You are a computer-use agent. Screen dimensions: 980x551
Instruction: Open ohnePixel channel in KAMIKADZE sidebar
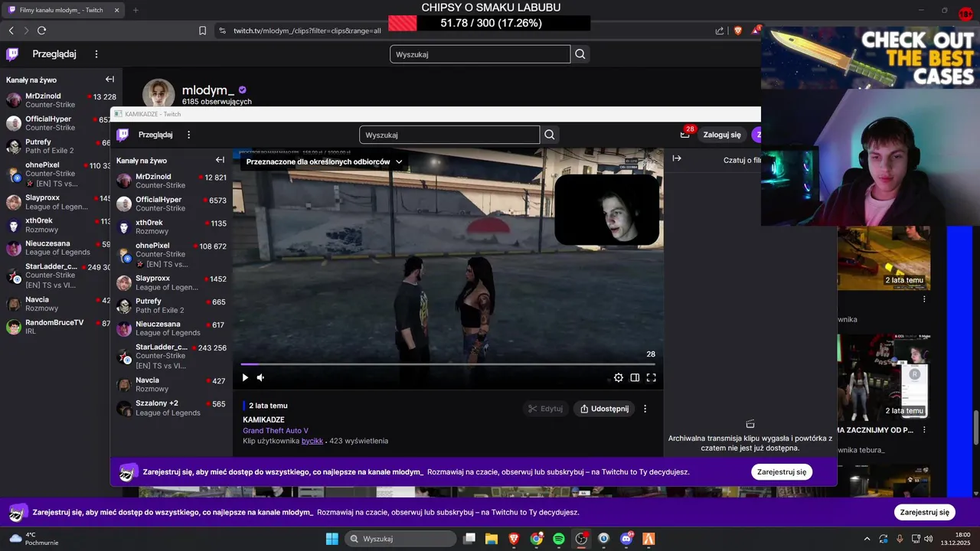(171, 254)
